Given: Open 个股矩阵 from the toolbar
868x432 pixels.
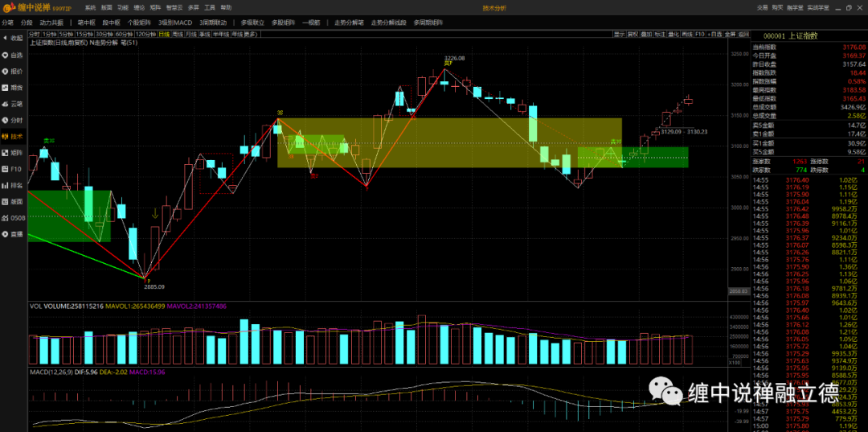Looking at the screenshot, I should [x=140, y=23].
